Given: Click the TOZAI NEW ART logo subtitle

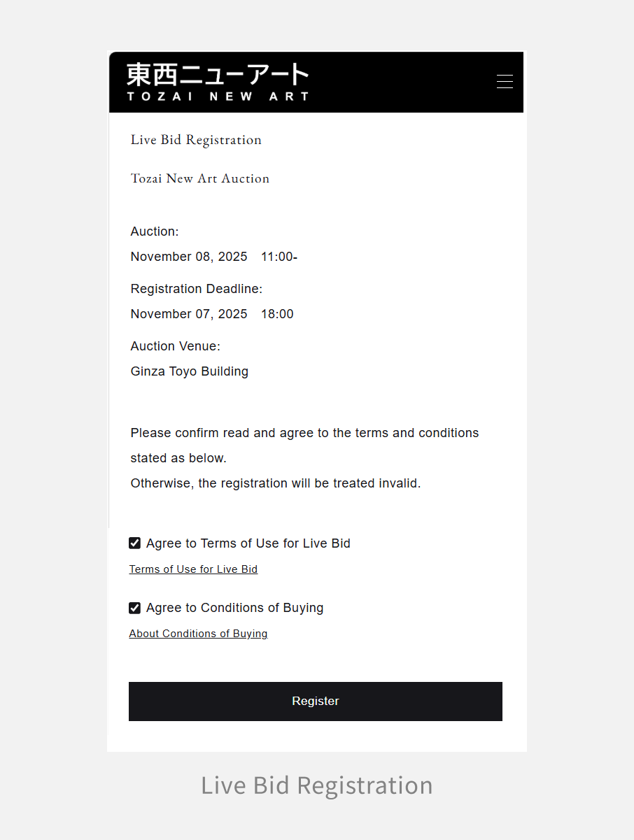Looking at the screenshot, I should tap(218, 97).
